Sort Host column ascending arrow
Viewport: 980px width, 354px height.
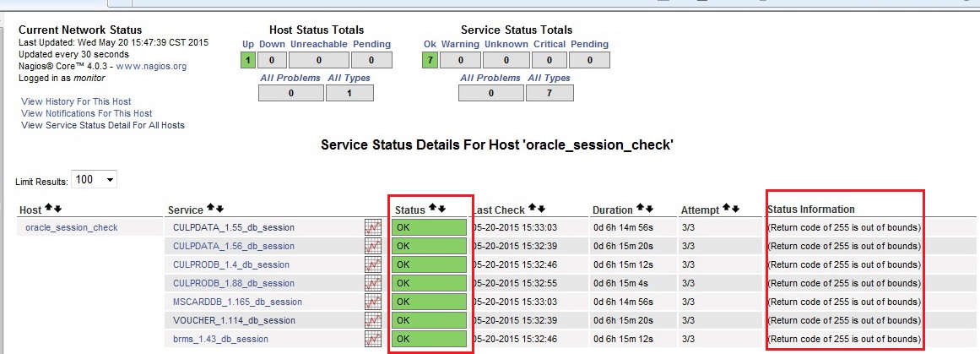tap(49, 209)
